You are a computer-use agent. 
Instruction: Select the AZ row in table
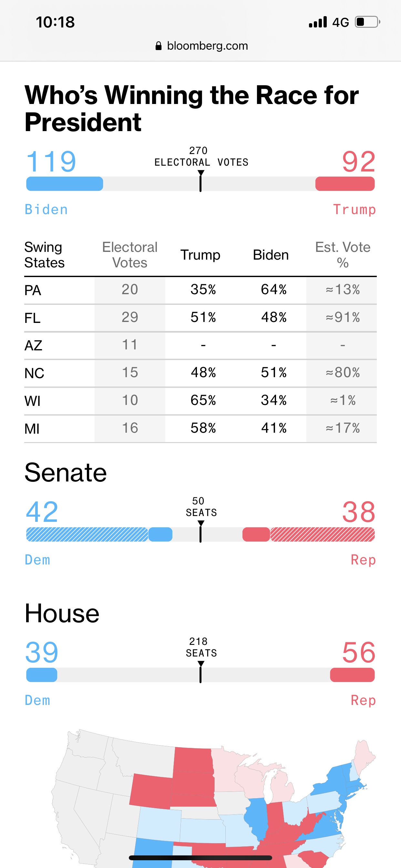[200, 346]
